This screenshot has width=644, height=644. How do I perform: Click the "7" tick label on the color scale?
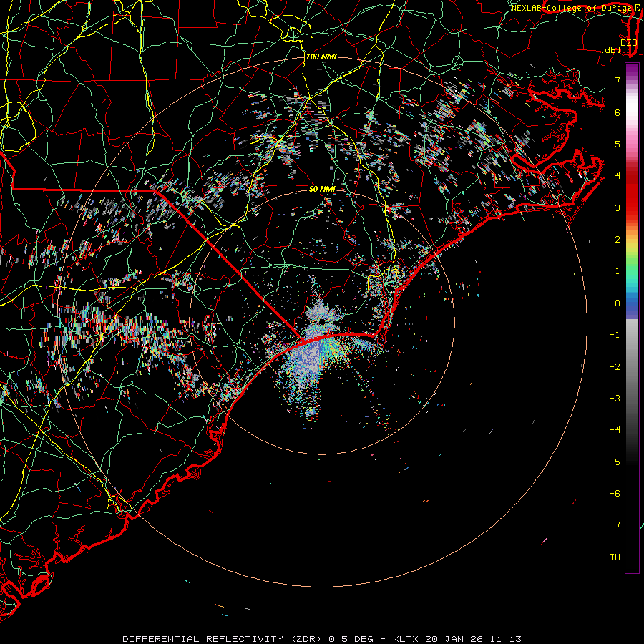point(618,80)
